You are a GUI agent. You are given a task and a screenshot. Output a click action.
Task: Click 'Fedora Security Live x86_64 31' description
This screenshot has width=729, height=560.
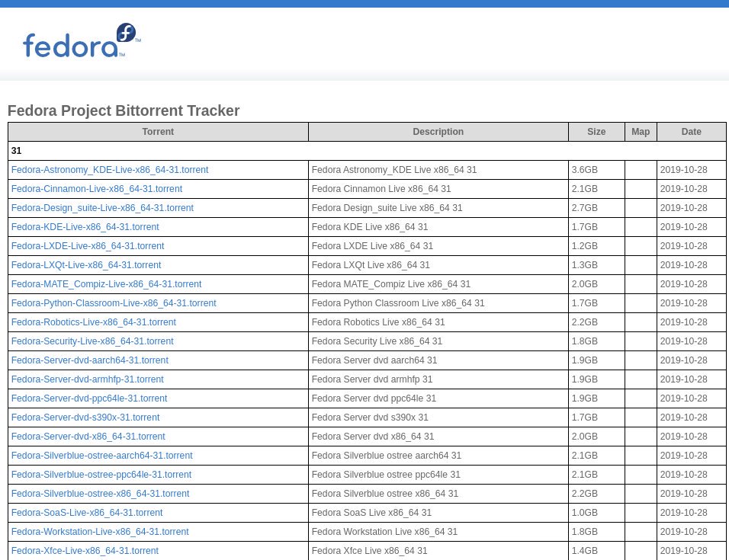pos(377,341)
